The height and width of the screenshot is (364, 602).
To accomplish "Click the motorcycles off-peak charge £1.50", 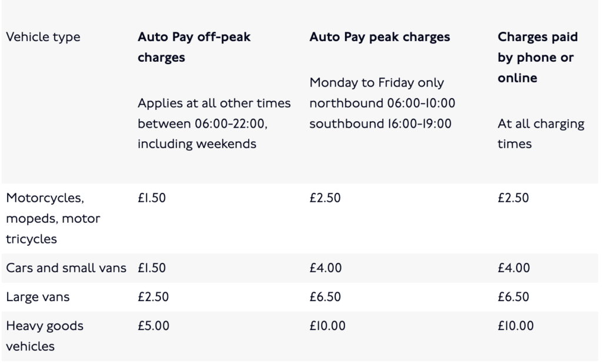I will 152,198.
